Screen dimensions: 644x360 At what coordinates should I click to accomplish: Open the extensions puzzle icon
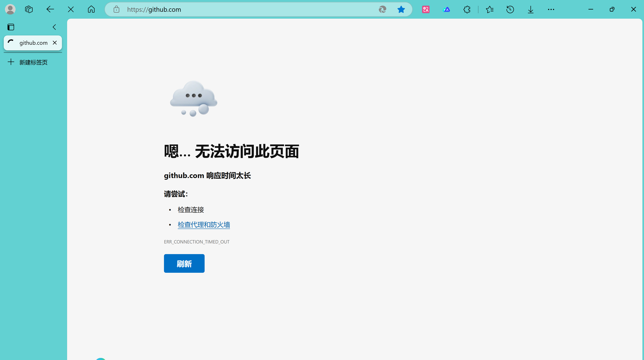tap(467, 10)
